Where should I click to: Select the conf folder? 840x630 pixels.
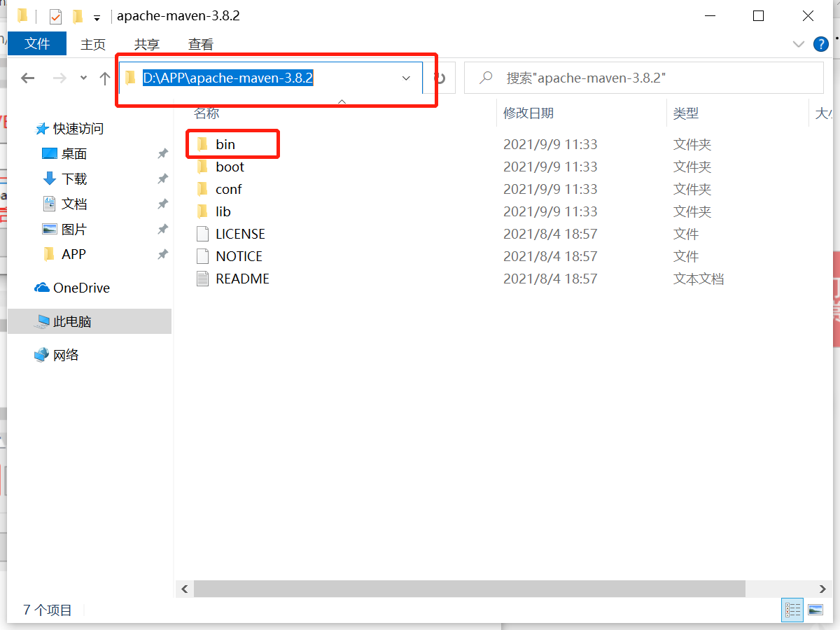[x=229, y=189]
